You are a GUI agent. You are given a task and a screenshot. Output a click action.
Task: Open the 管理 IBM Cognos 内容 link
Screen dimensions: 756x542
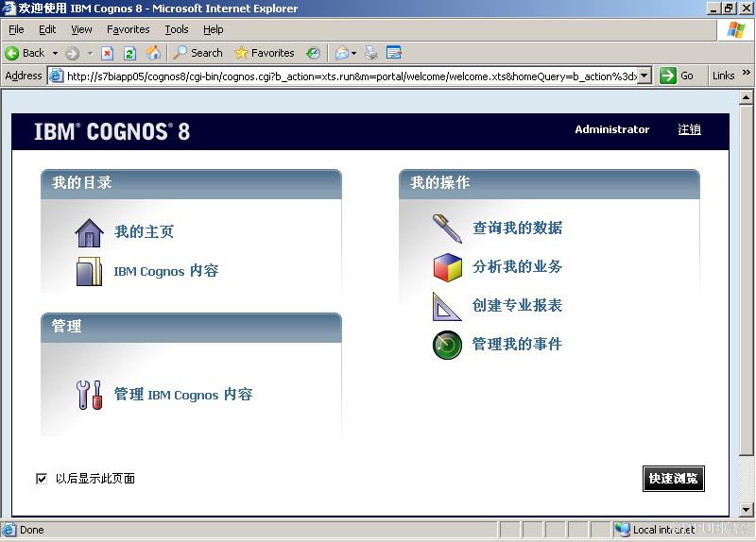tap(183, 394)
